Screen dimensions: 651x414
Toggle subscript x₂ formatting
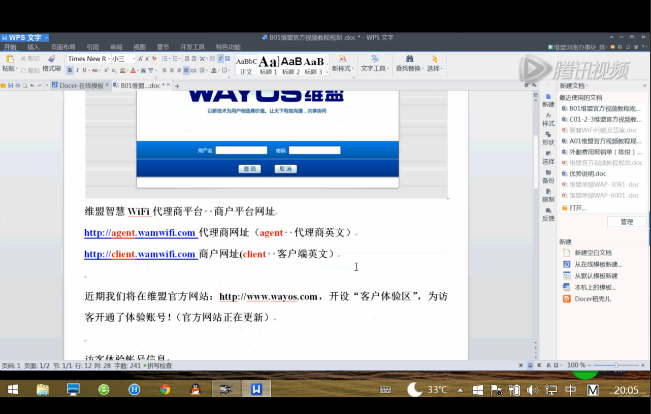tap(113, 70)
